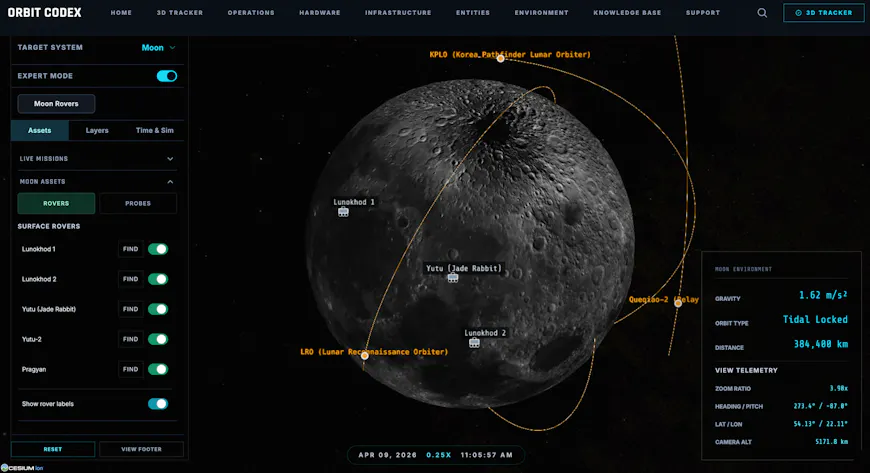The height and width of the screenshot is (473, 870).
Task: Click the 384,400 km distance value
Action: pos(821,344)
